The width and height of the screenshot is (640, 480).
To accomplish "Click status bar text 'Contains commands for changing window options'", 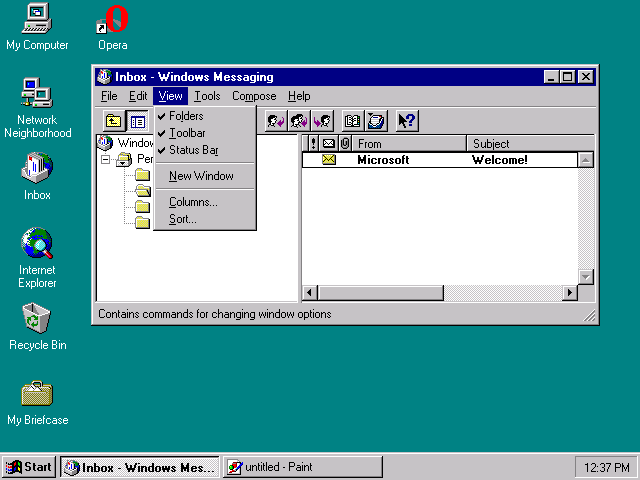I will click(215, 314).
